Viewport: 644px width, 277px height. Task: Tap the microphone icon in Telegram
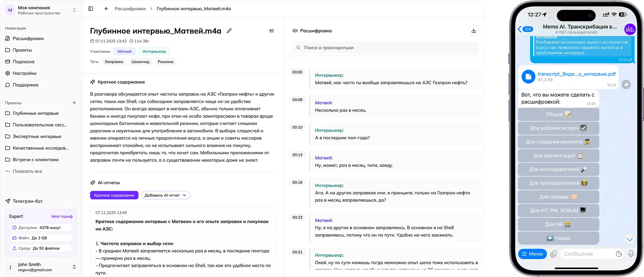tap(631, 254)
